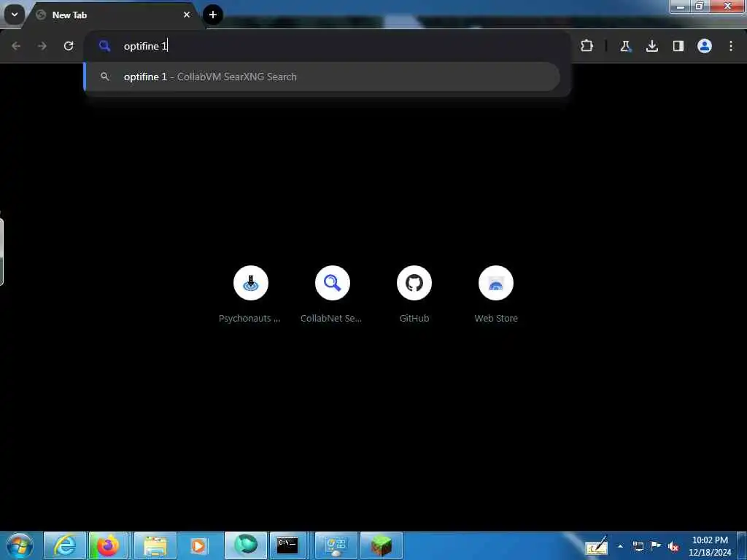Click the muted volume tray icon
The width and height of the screenshot is (747, 560).
[x=673, y=547]
